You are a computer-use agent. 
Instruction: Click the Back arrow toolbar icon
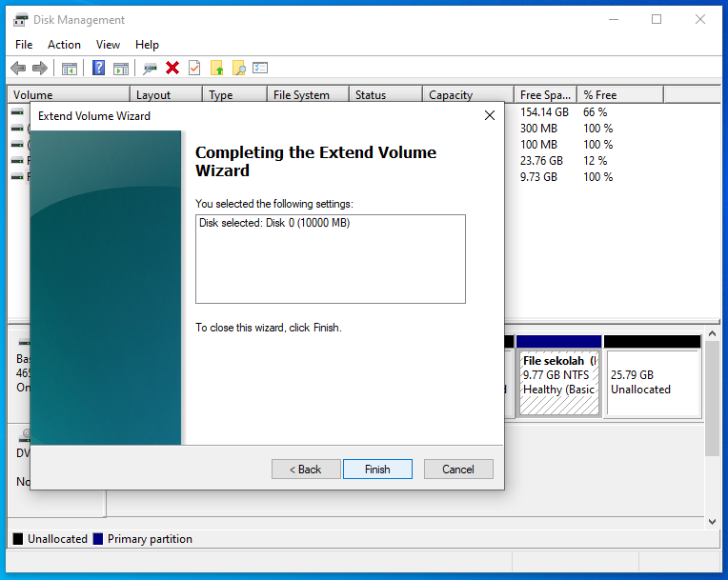tap(18, 68)
